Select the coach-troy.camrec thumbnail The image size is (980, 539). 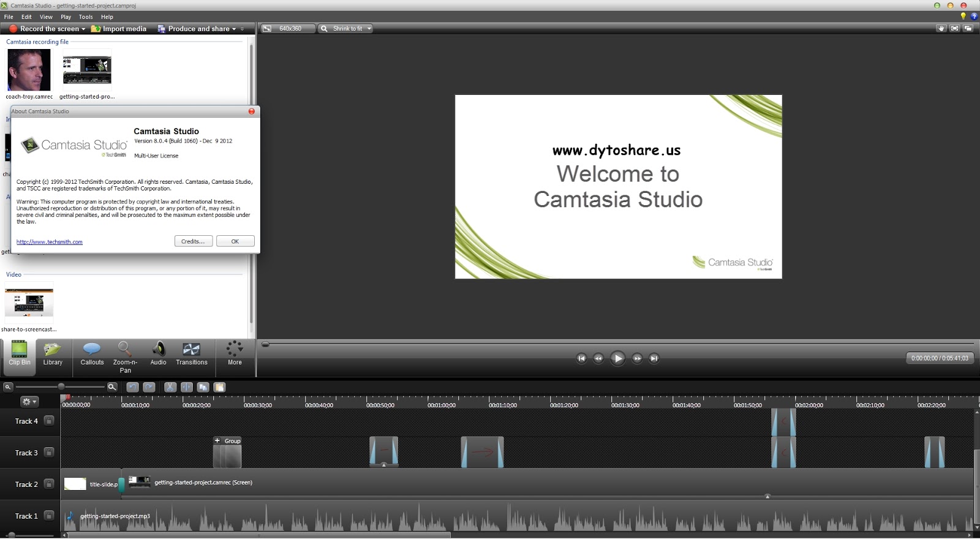point(29,70)
